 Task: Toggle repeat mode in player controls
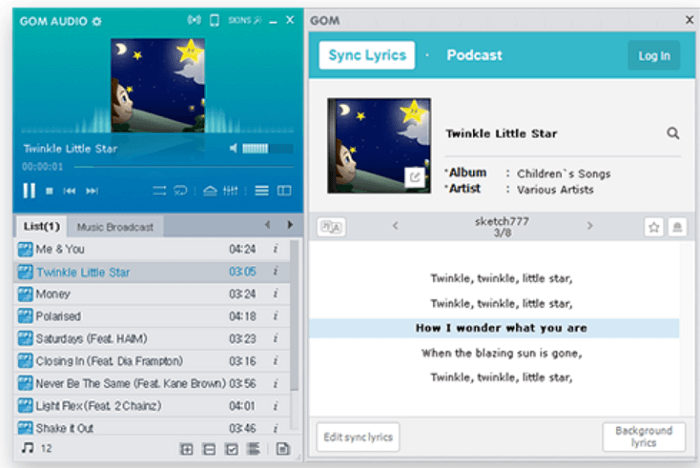[x=181, y=191]
